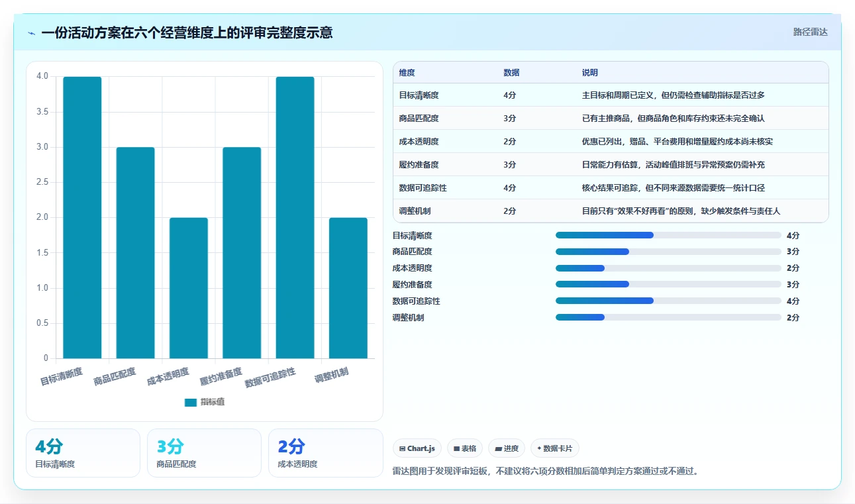This screenshot has height=504, width=855.
Task: Click the 目标清晰度 bar in chart
Action: tap(82, 217)
